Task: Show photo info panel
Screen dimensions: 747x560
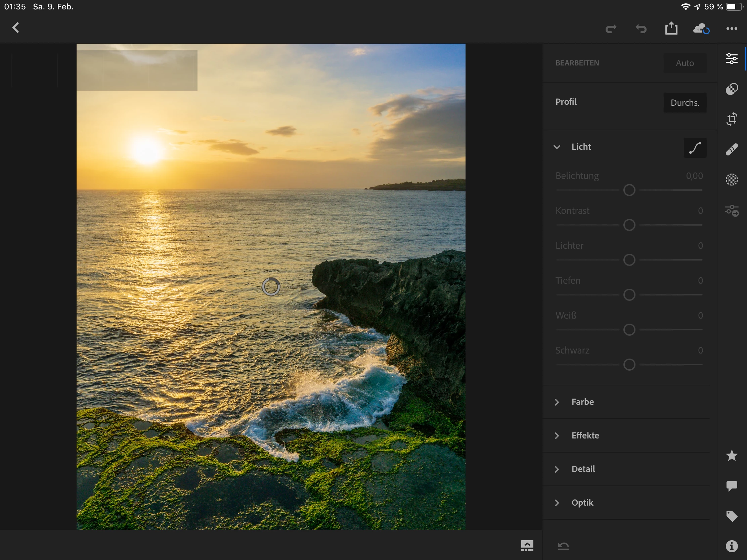Action: pyautogui.click(x=732, y=546)
